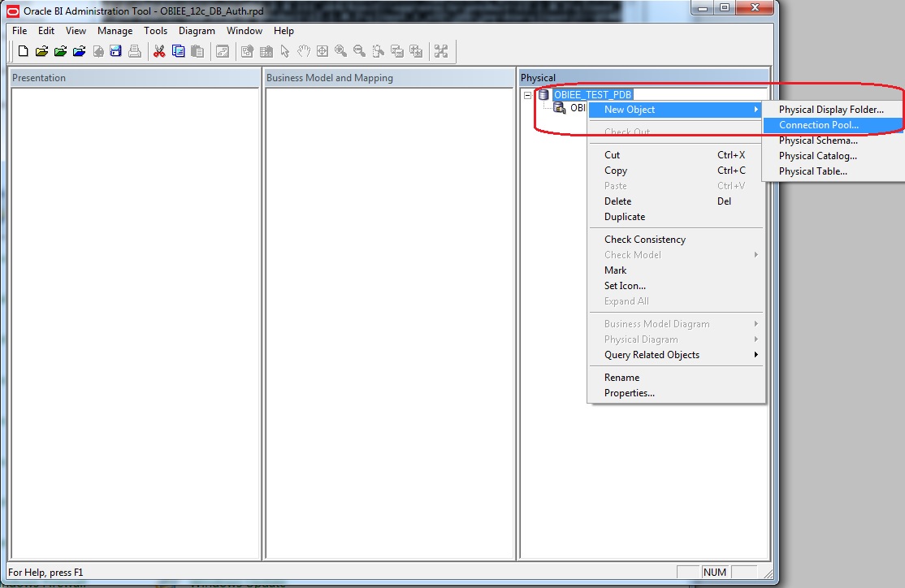Choose Connection Pool from the submenu
This screenshot has height=588, width=905.
click(816, 125)
